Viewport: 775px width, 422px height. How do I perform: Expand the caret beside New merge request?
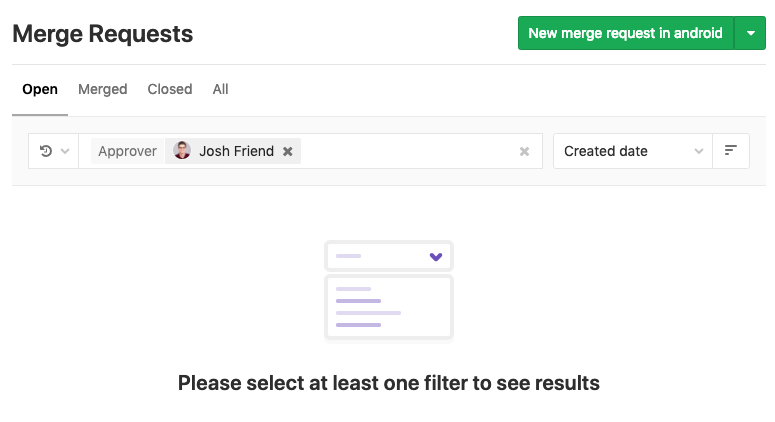[x=750, y=33]
